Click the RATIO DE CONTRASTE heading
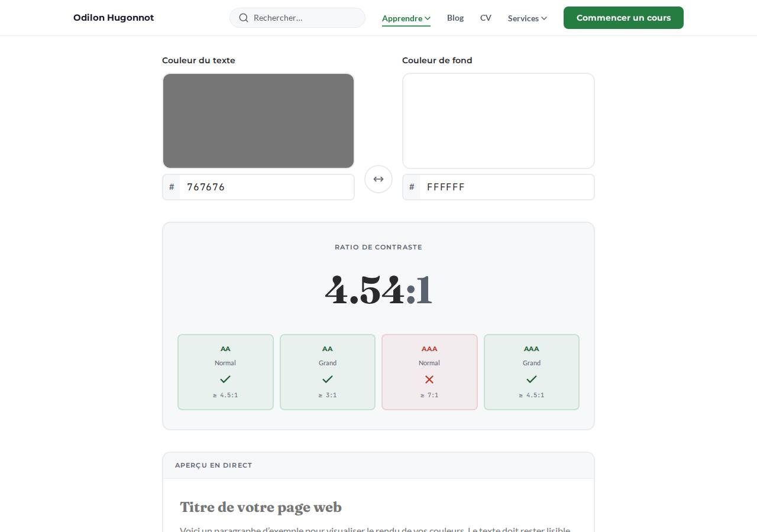757x532 pixels. coord(378,247)
